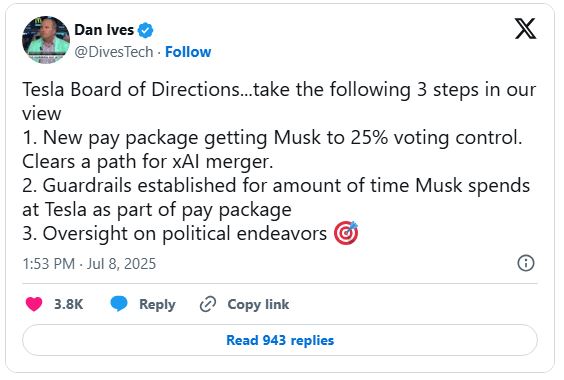564x380 pixels.
Task: Click the X logo in the corner
Action: 525,28
